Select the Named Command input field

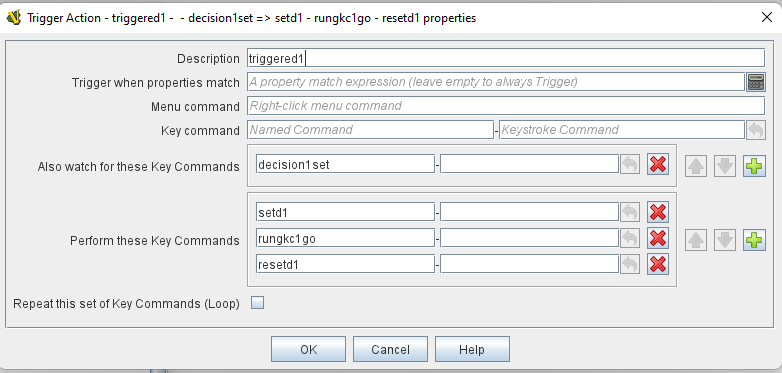[x=370, y=130]
